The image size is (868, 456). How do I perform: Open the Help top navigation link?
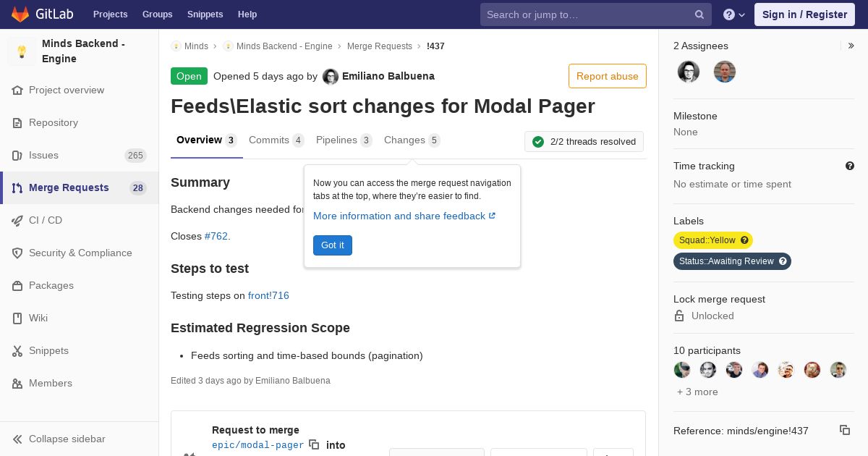coord(247,14)
